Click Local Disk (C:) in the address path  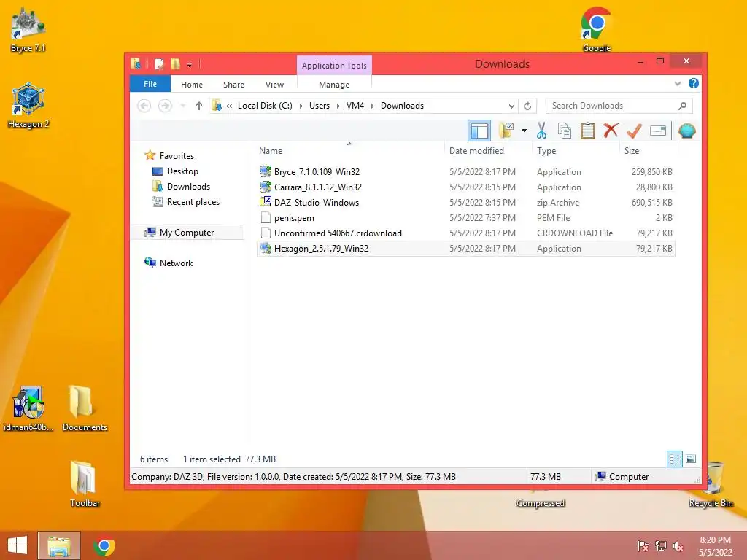click(x=265, y=106)
